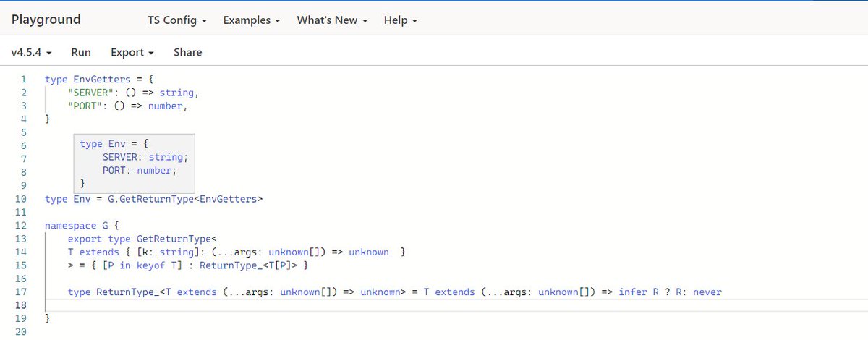This screenshot has height=340, width=868.
Task: Click 'G.GetReturnType' on line 10
Action: (x=150, y=199)
